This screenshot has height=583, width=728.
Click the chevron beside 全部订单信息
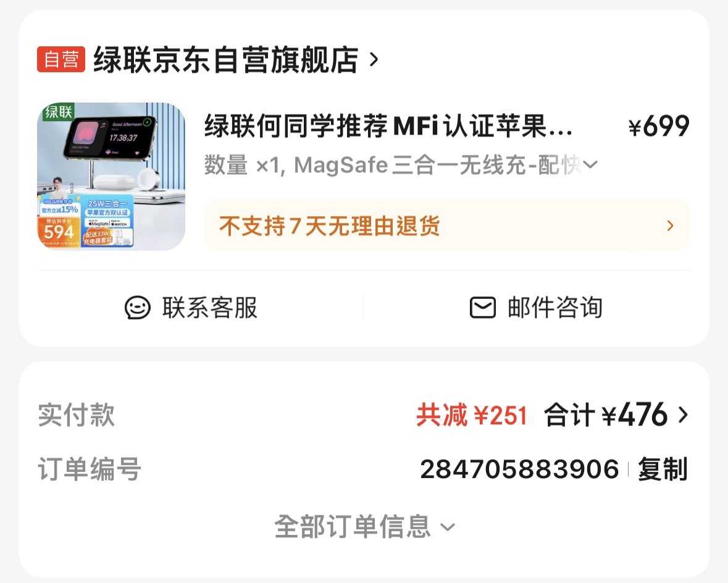point(448,527)
